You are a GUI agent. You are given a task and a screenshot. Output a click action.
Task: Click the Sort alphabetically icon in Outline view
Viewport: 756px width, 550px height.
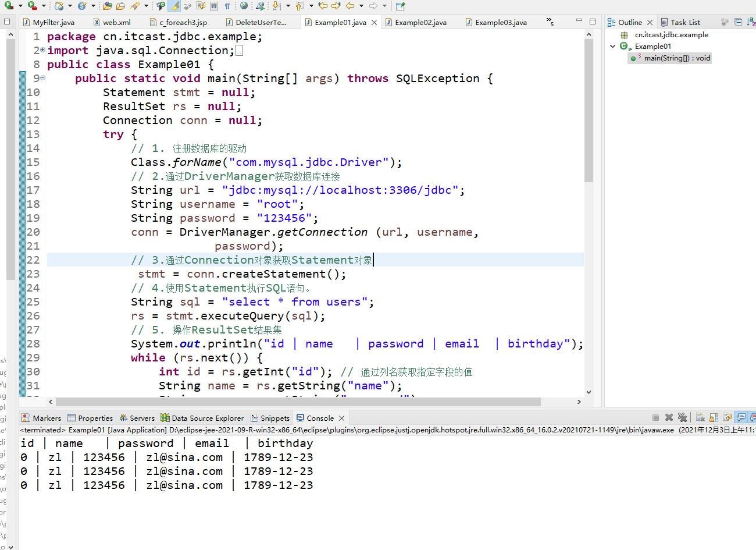(750, 22)
